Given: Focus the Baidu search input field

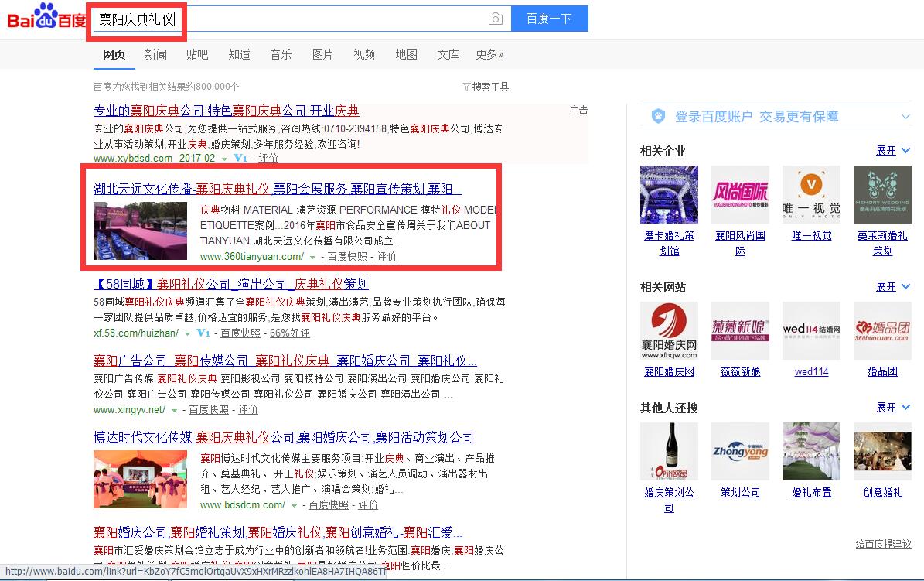Looking at the screenshot, I should point(302,19).
